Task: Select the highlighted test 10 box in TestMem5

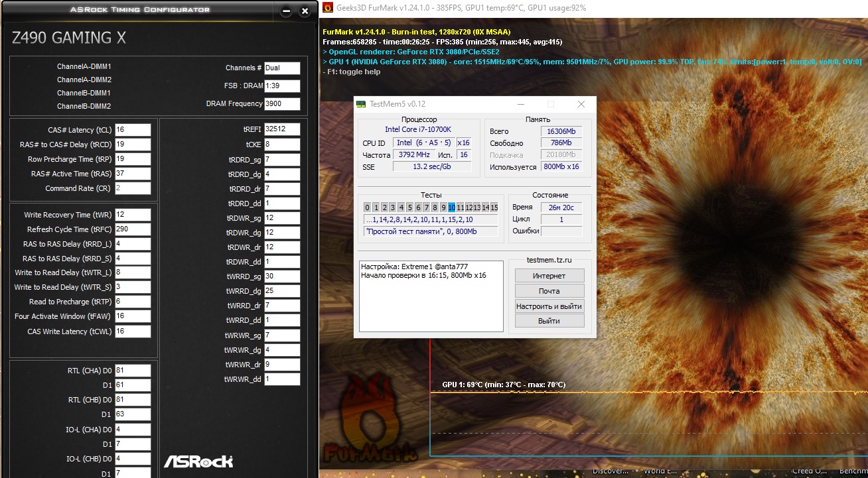Action: pos(451,208)
